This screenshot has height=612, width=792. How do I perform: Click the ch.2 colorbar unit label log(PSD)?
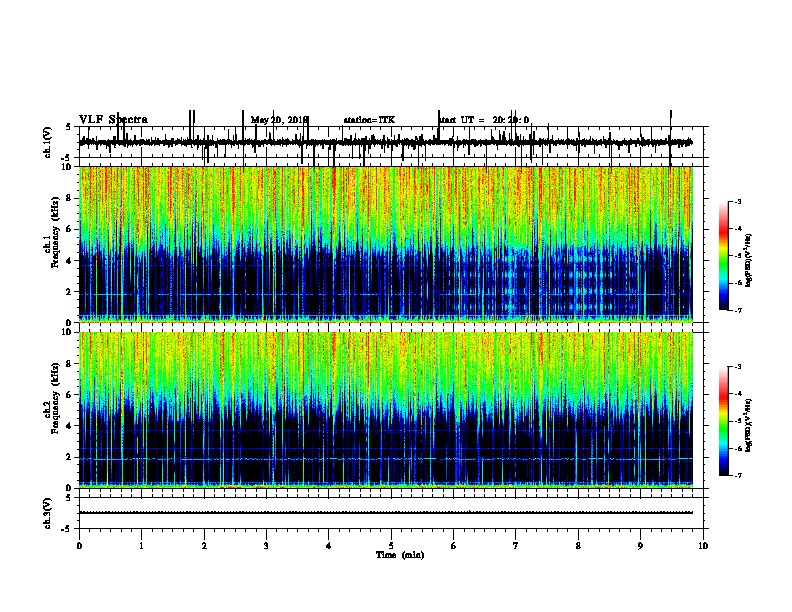(x=749, y=425)
